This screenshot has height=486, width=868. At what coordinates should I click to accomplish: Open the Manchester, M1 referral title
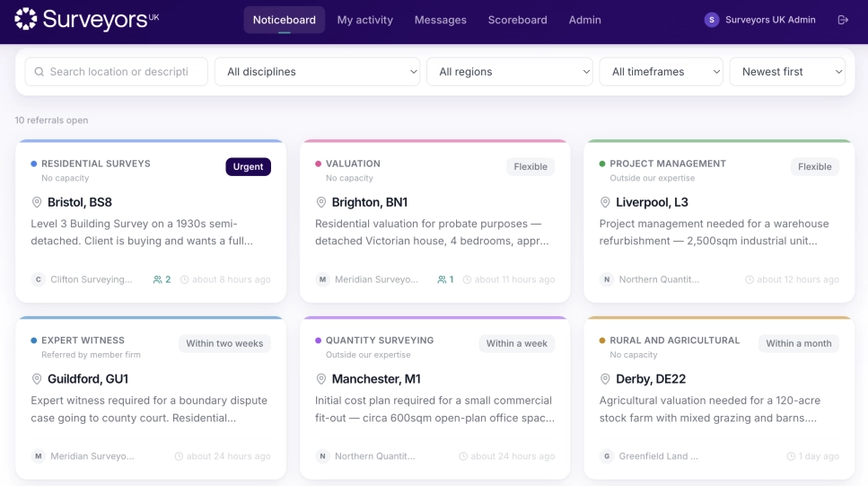pos(376,379)
